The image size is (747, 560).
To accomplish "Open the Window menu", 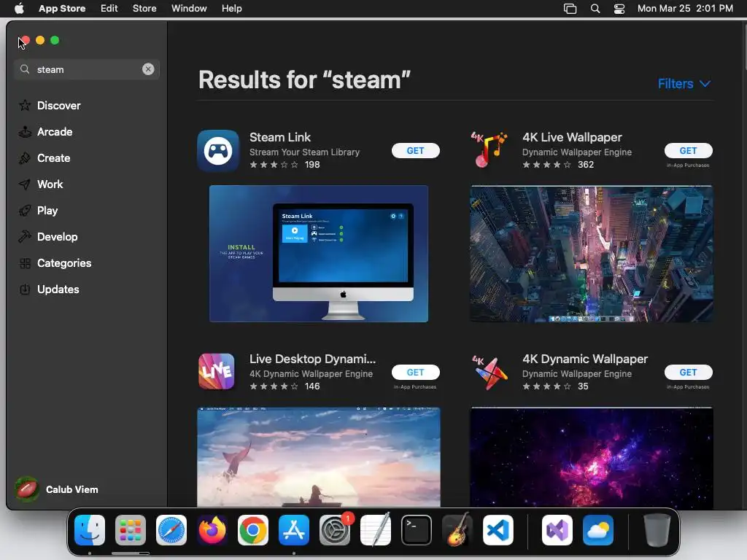I will click(189, 8).
